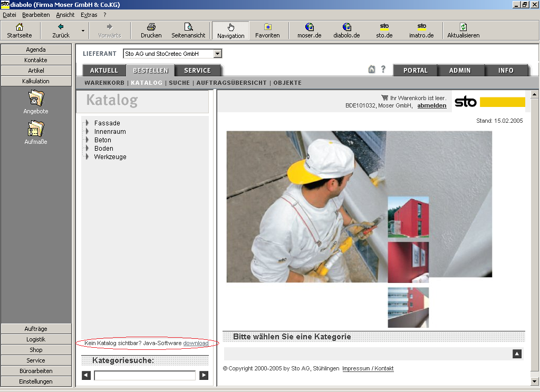Open the INFO tab
Screen dimensions: 540x392
(506, 70)
